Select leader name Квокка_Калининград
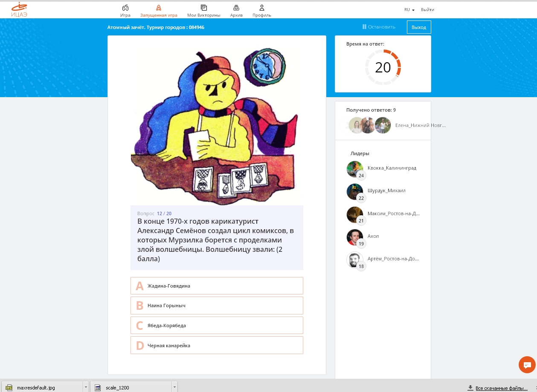This screenshot has height=392, width=537. pos(392,168)
